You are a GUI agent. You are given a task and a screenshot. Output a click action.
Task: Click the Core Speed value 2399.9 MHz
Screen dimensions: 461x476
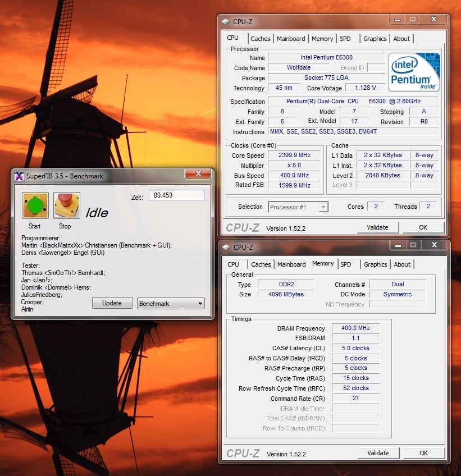coord(294,155)
